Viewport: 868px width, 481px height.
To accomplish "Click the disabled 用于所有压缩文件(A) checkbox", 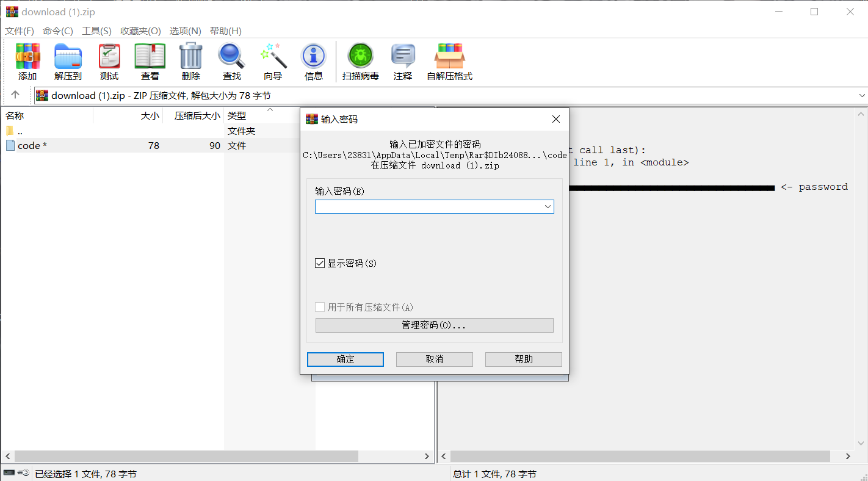I will (320, 307).
